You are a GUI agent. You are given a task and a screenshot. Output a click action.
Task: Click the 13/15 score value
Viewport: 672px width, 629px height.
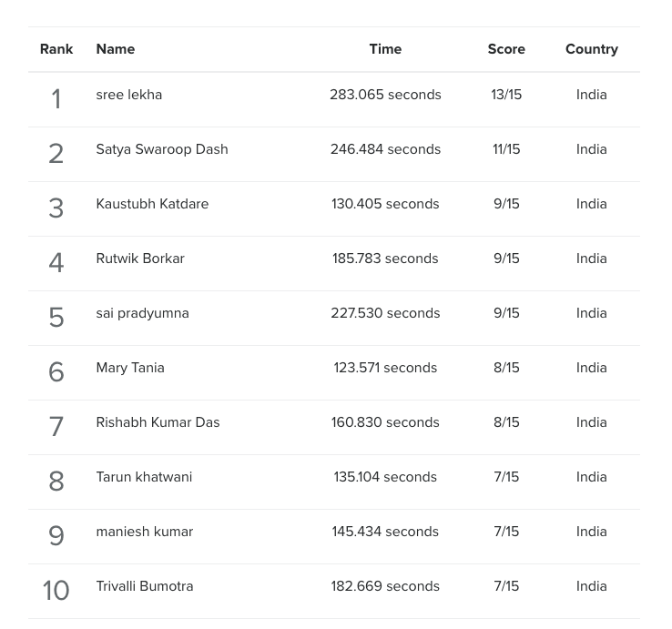click(x=506, y=95)
